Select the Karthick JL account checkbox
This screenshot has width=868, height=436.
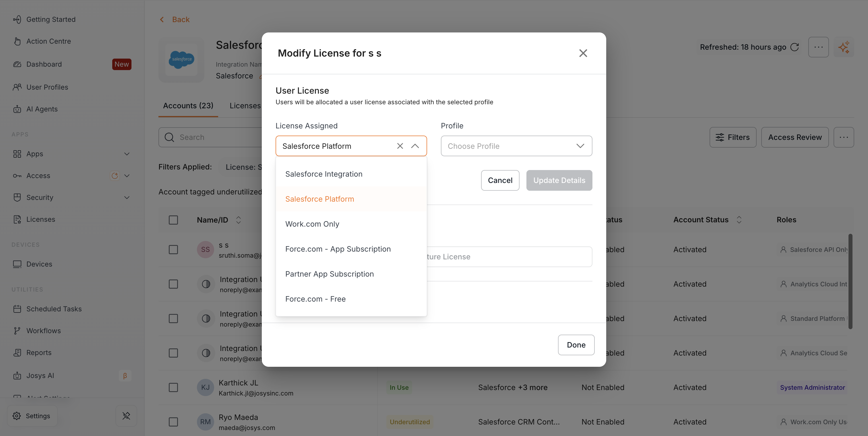tap(173, 387)
